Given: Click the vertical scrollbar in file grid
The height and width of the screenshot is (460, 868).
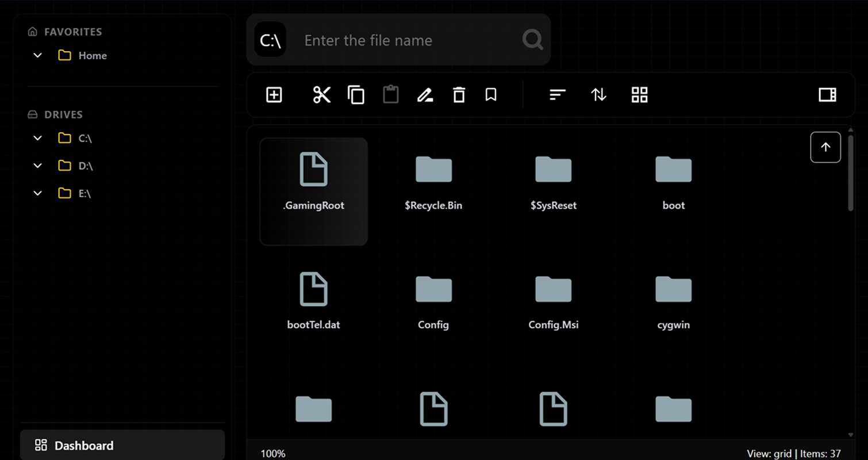Looking at the screenshot, I should [x=851, y=174].
